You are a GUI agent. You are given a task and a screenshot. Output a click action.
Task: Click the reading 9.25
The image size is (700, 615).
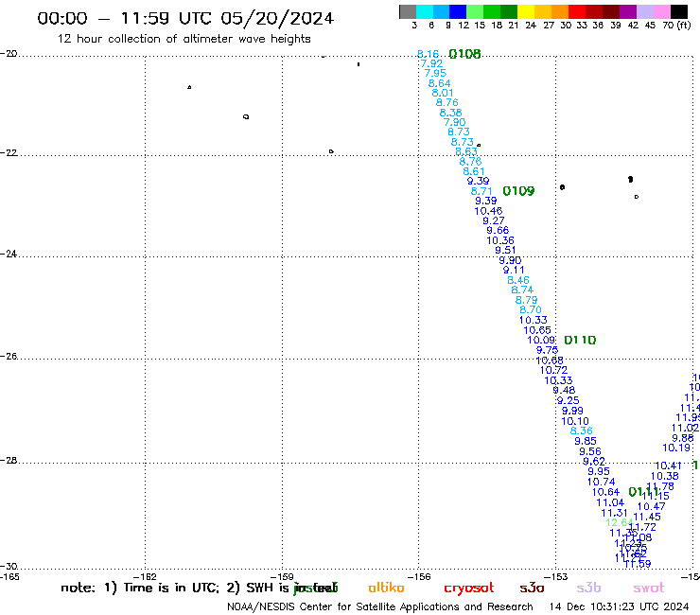click(568, 400)
